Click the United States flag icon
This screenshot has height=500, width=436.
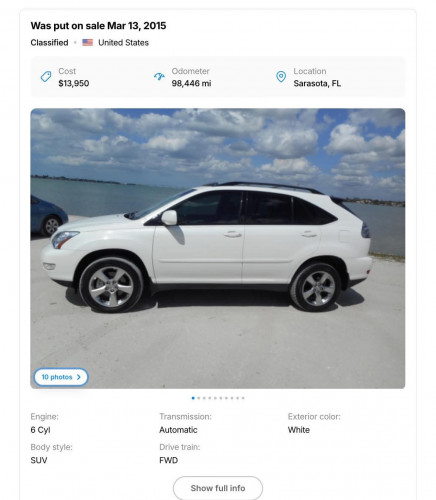click(88, 42)
